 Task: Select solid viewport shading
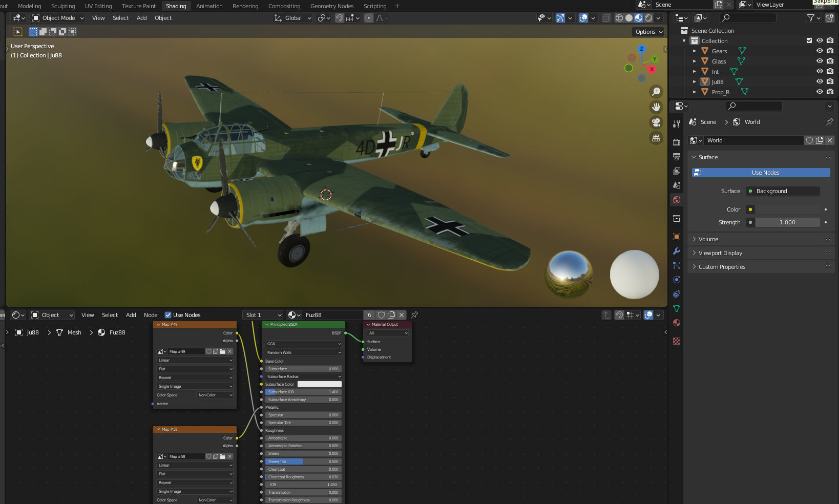tap(629, 18)
